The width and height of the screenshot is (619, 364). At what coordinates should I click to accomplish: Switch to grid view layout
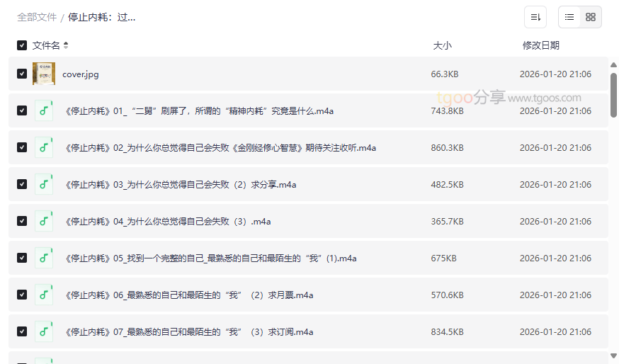pos(591,17)
